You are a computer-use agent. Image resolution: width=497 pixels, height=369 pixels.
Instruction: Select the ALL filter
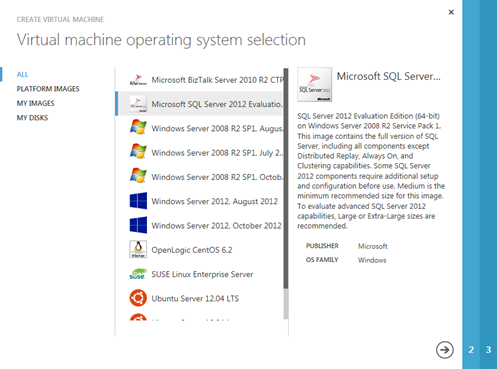pos(23,74)
